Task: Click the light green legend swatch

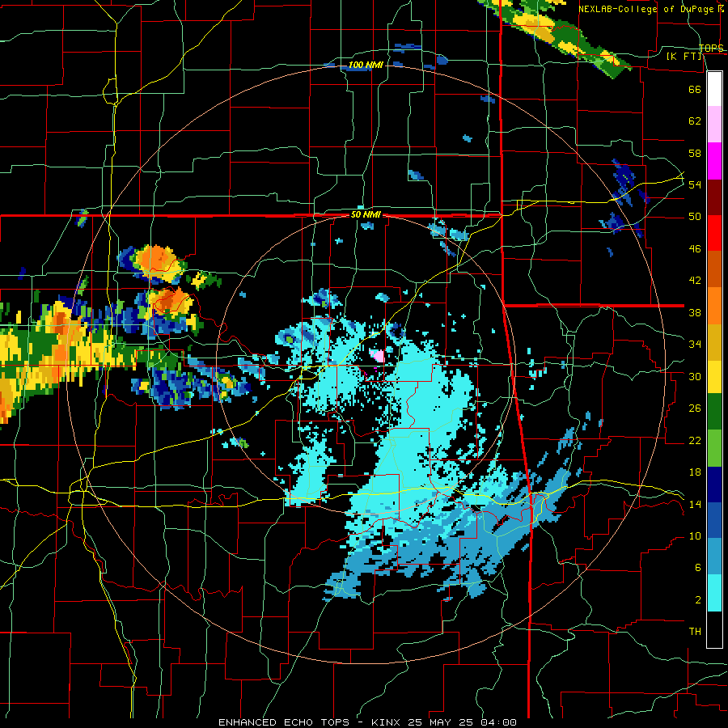Action: (714, 448)
